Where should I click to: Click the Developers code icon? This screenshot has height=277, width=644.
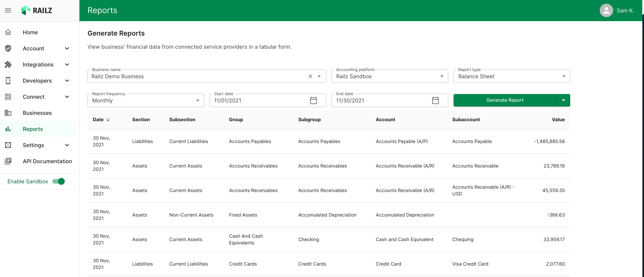click(x=8, y=81)
